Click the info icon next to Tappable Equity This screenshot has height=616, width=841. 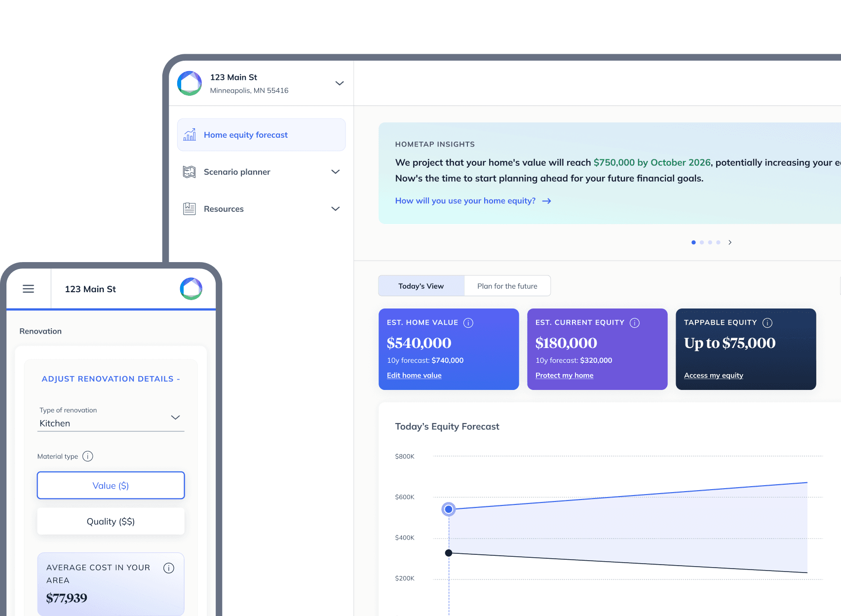[x=767, y=323]
